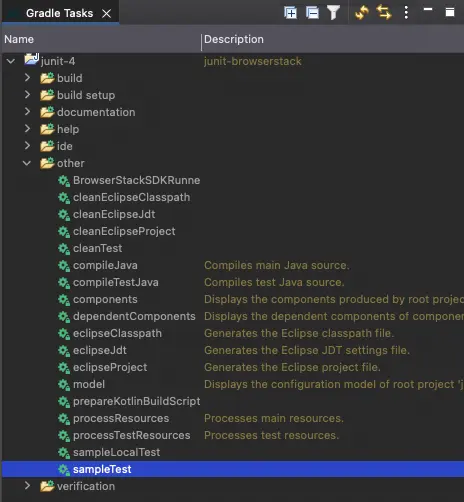Expand the ide task group
Viewport: 464px width, 502px height.
[x=27, y=146]
